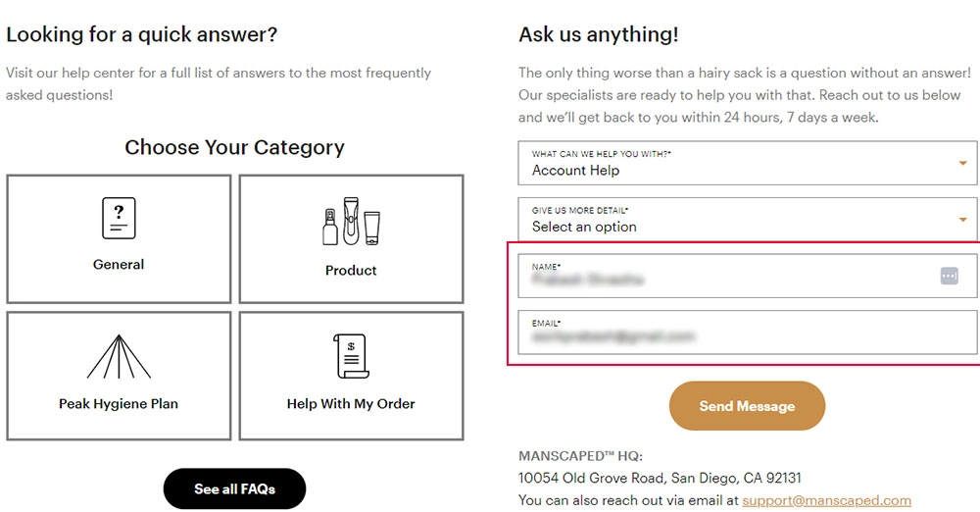This screenshot has height=512, width=980.
Task: Open the support@manscaped.com email link
Action: [x=826, y=501]
